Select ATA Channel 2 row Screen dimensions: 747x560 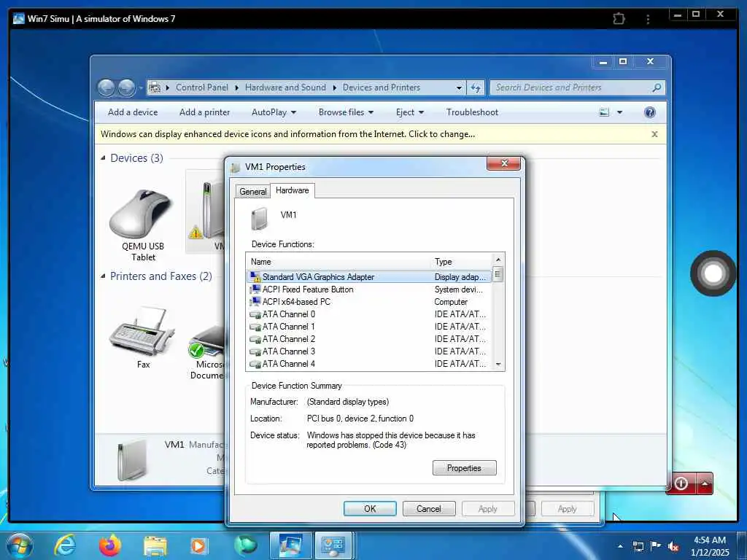(x=369, y=338)
